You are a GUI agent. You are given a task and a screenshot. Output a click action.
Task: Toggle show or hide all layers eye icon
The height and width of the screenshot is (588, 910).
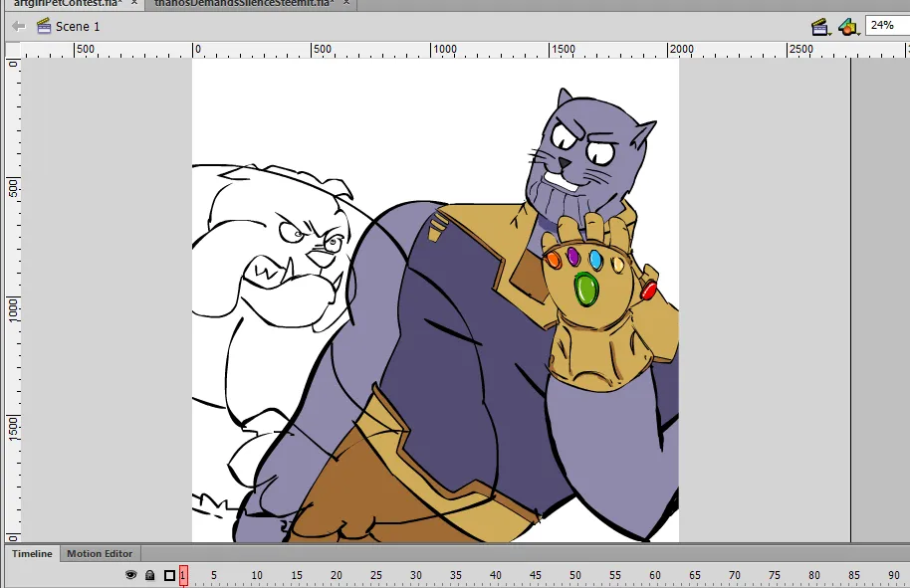(x=131, y=575)
